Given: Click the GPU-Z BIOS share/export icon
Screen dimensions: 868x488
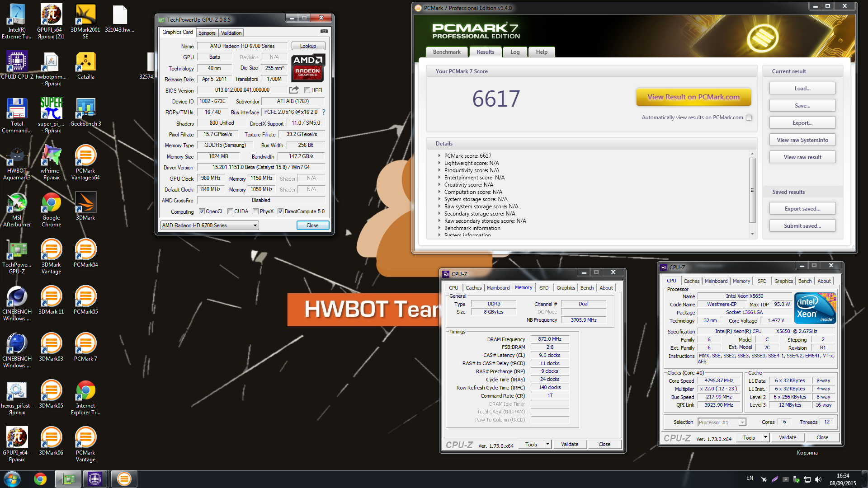Looking at the screenshot, I should pos(294,89).
